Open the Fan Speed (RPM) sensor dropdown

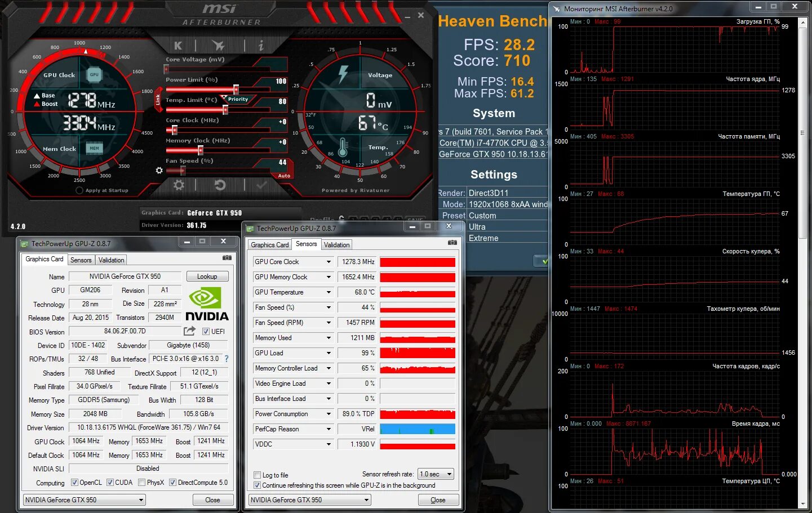point(329,323)
